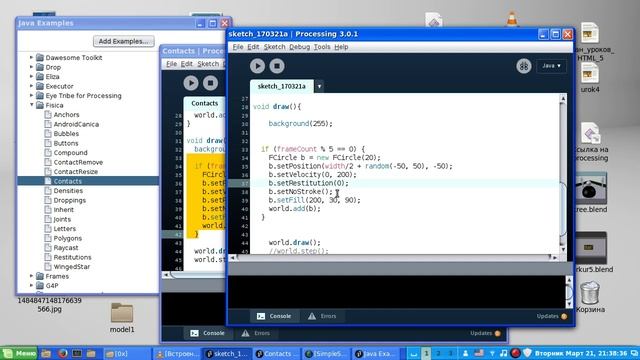
Task: Open the Корзина trash icon
Action: (x=590, y=297)
